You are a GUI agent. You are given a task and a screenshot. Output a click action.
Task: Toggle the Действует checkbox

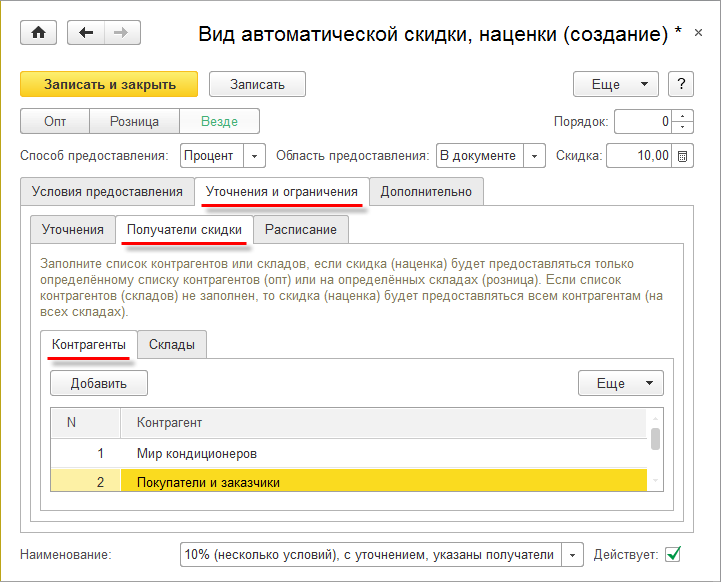[673, 553]
